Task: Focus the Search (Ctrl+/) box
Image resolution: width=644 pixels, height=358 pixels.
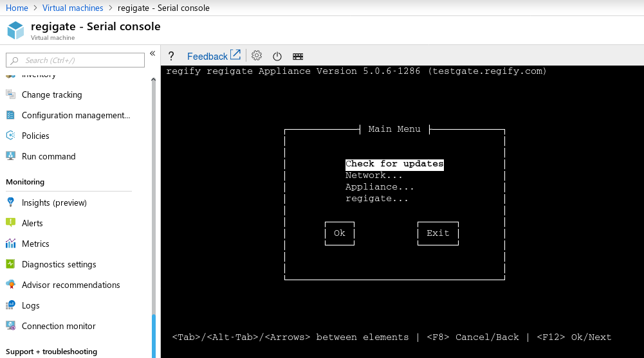Action: (x=75, y=60)
